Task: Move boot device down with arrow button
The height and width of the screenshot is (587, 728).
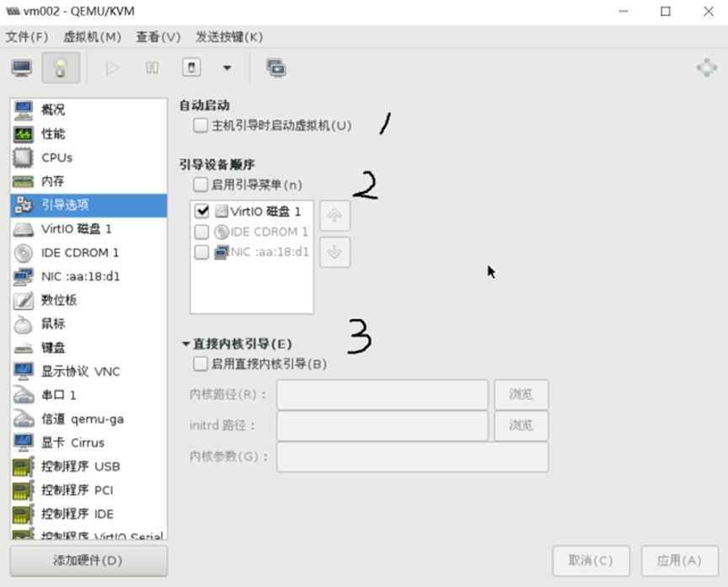Action: point(335,253)
